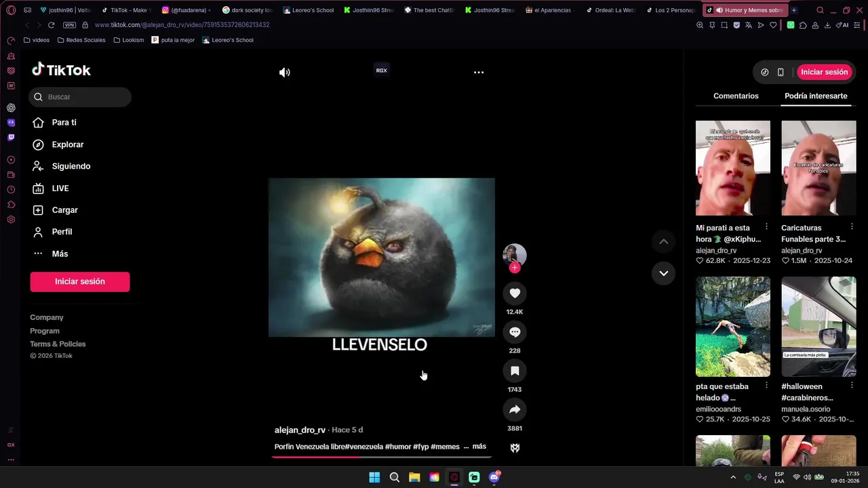Image resolution: width=868 pixels, height=488 pixels.
Task: Open 'Caricaturas Funables' video thumbnail
Action: (818, 168)
